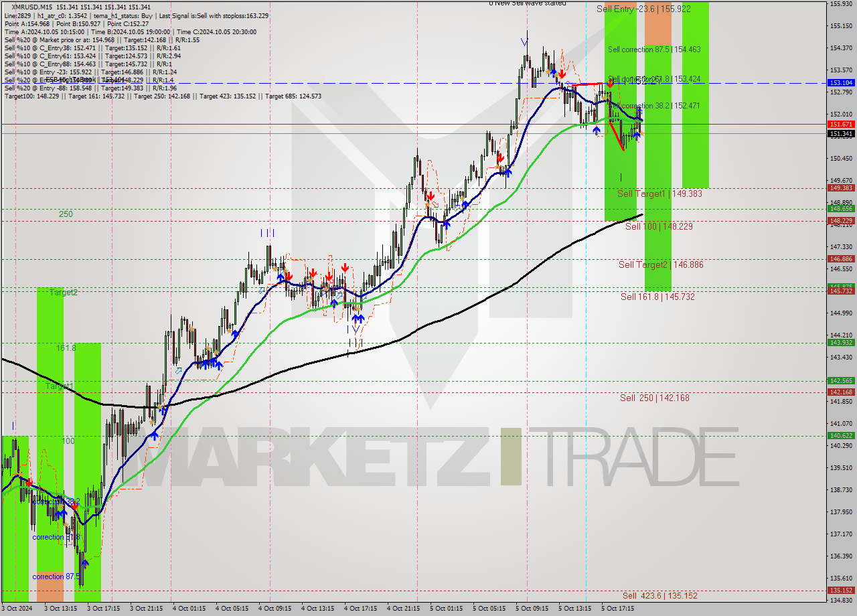This screenshot has height=616, width=857.
Task: Click 'Sell %20 @ Entry -88: 158.548' line
Action: coord(90,88)
